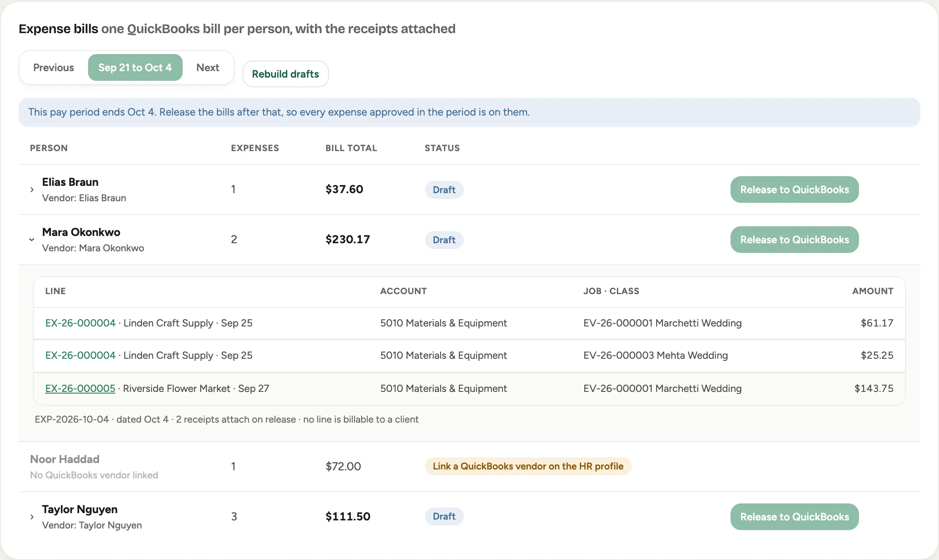Click the Mara Okonkwo person name
Viewport: 939px width, 560px height.
(81, 232)
